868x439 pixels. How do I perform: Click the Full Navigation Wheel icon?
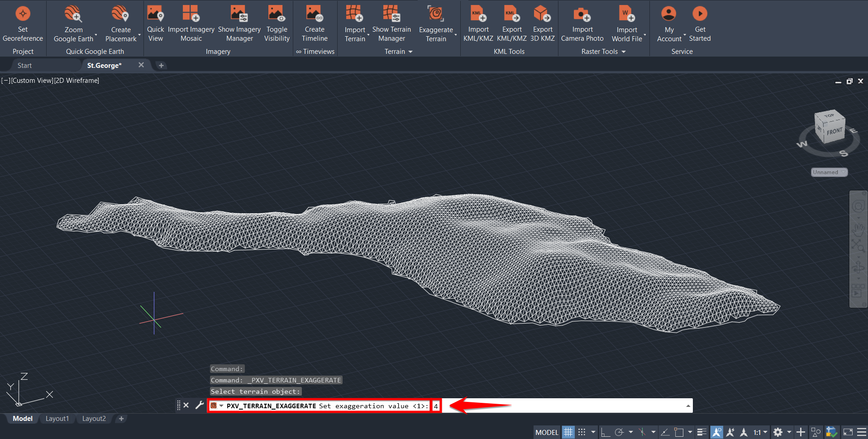point(858,206)
